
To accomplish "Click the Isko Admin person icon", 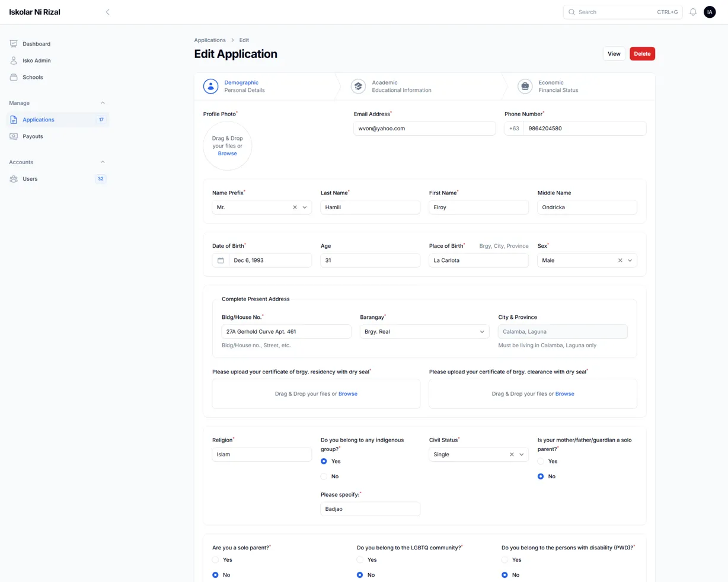I will [14, 60].
